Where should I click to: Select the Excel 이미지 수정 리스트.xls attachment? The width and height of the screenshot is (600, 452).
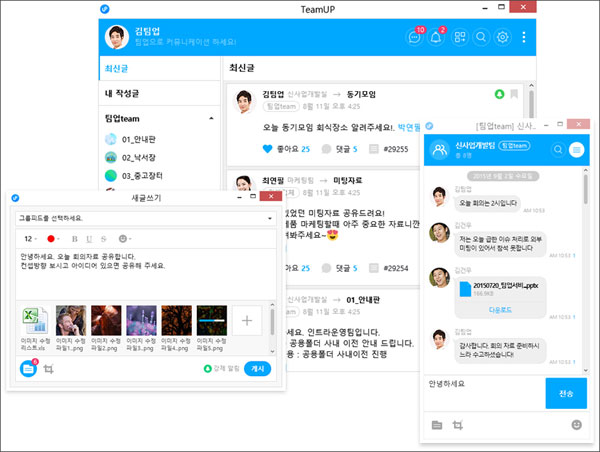[35, 328]
